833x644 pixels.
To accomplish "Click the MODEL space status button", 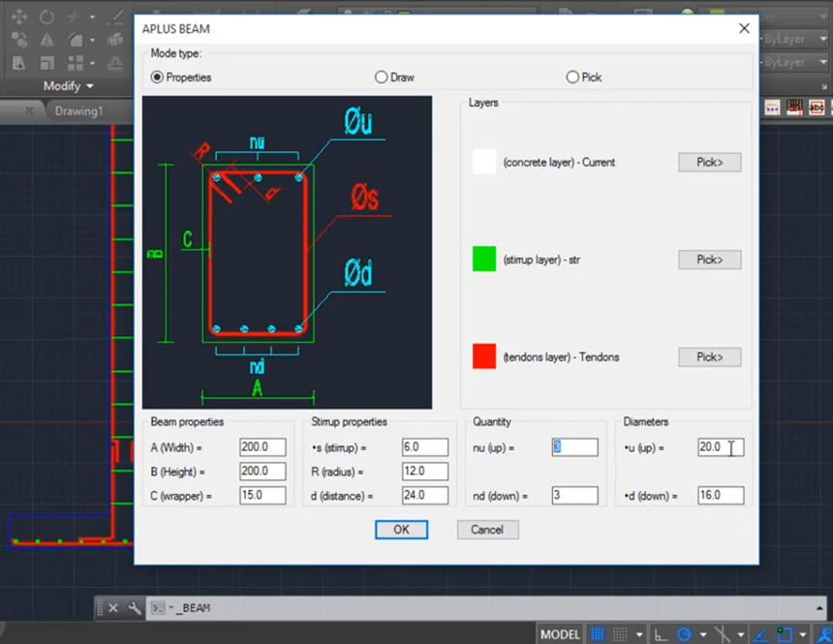I will (560, 634).
